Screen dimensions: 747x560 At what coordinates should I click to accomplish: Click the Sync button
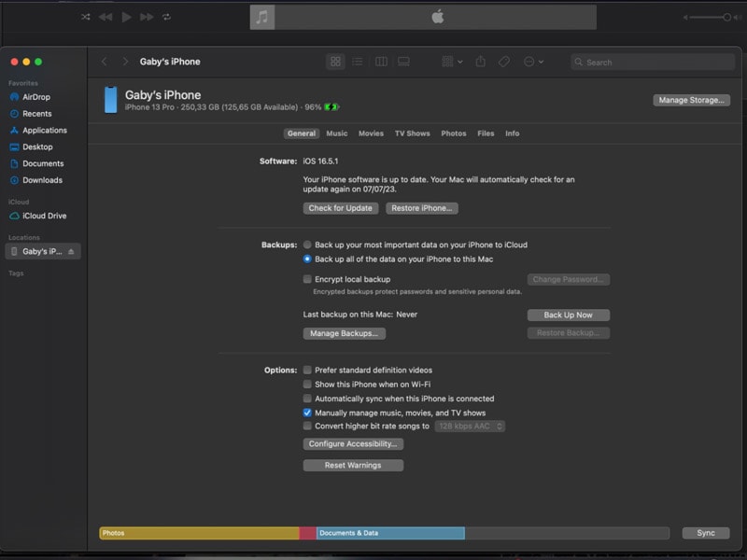(x=706, y=533)
